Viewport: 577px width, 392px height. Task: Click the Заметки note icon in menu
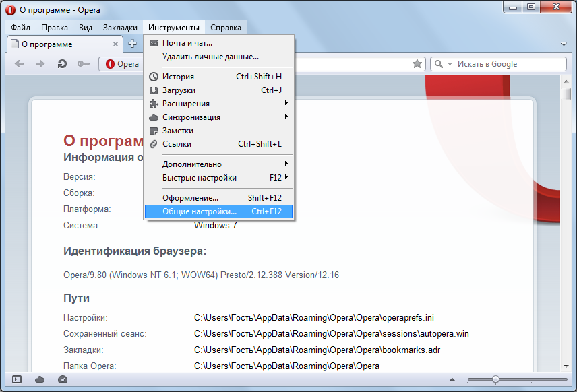point(154,131)
